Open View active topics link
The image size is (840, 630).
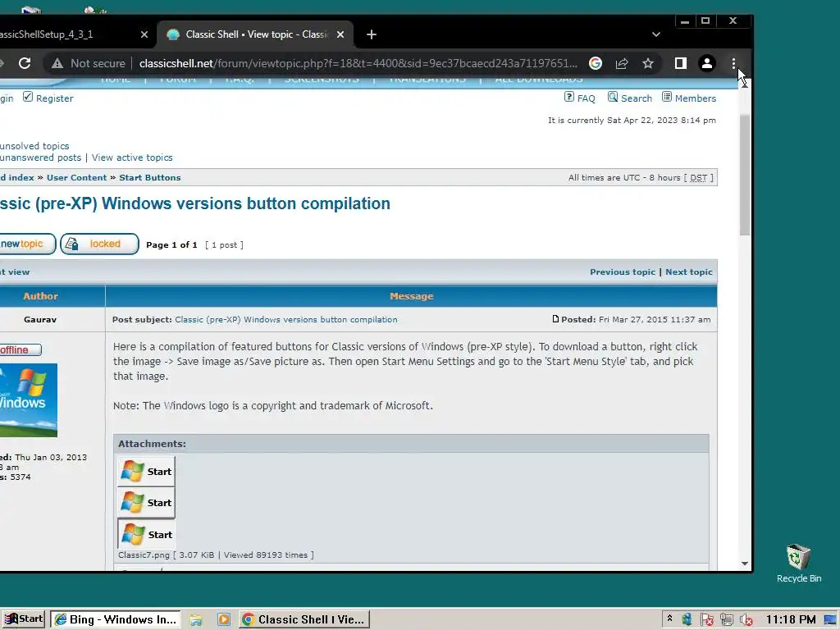(132, 157)
